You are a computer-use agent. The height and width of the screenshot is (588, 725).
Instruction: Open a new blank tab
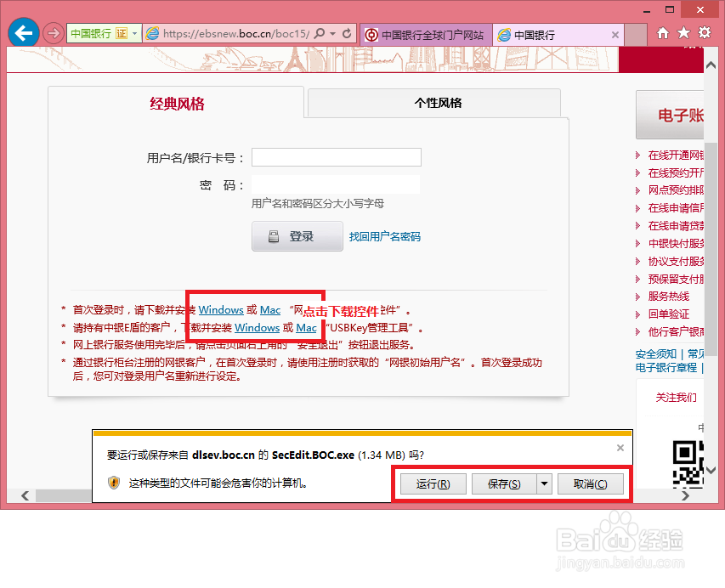636,35
